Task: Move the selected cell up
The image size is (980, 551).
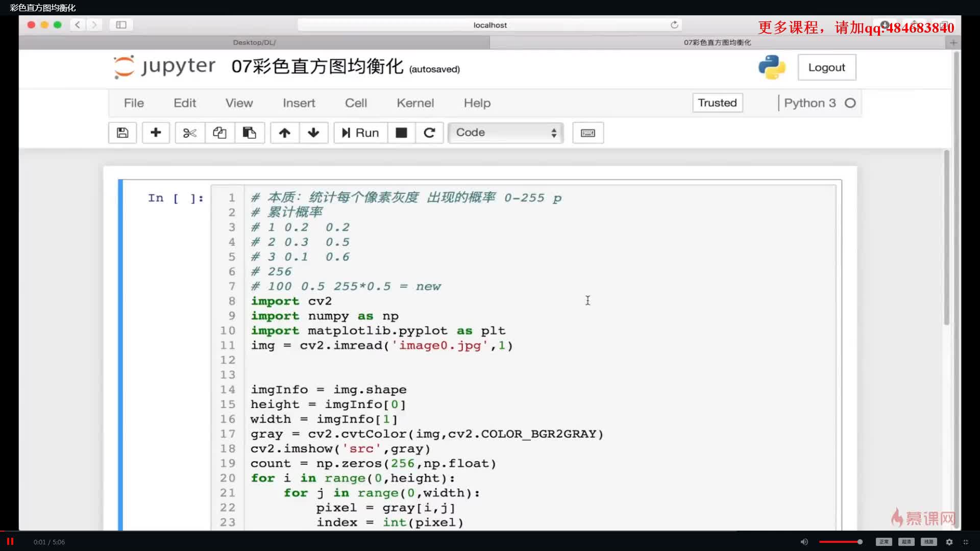Action: 284,133
